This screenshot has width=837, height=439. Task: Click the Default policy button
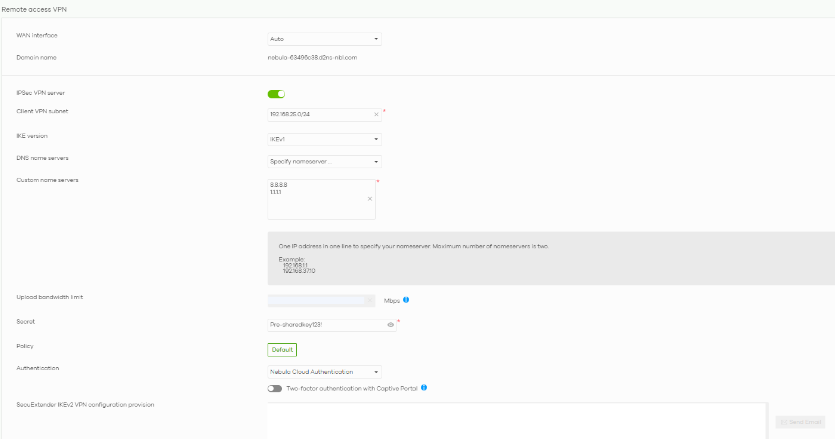point(282,350)
